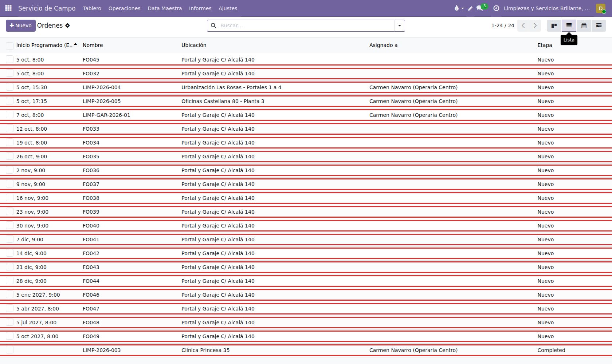Switch to Kanban view
Screen dimensions: 612x364
click(x=554, y=25)
